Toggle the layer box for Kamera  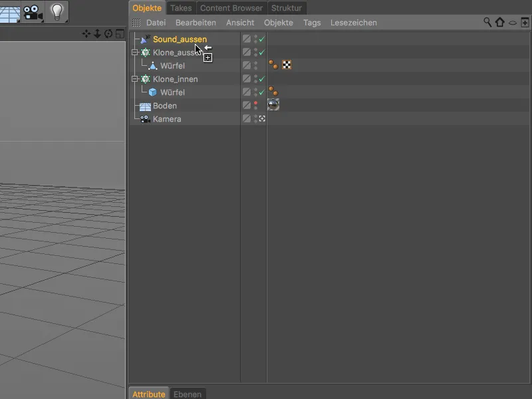point(247,118)
